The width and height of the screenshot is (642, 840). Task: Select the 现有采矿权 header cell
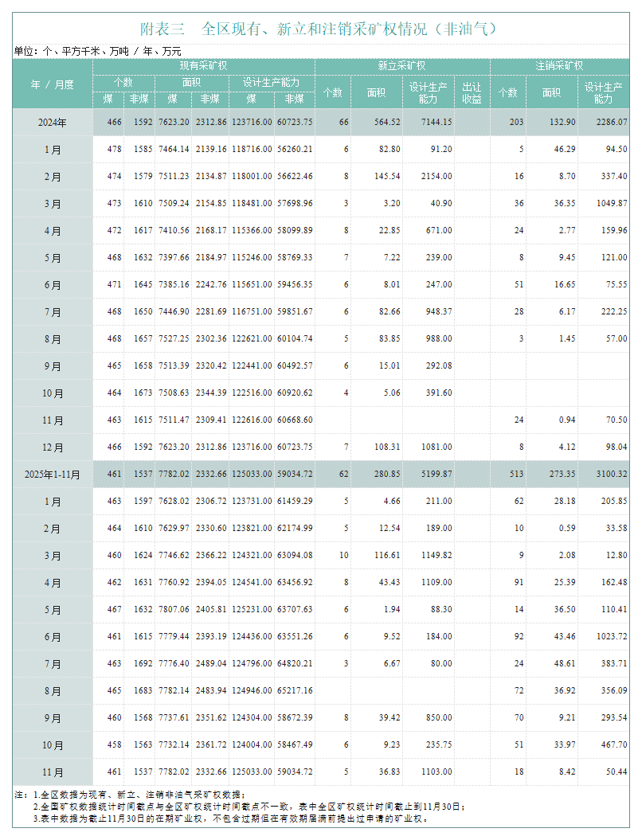coord(204,66)
